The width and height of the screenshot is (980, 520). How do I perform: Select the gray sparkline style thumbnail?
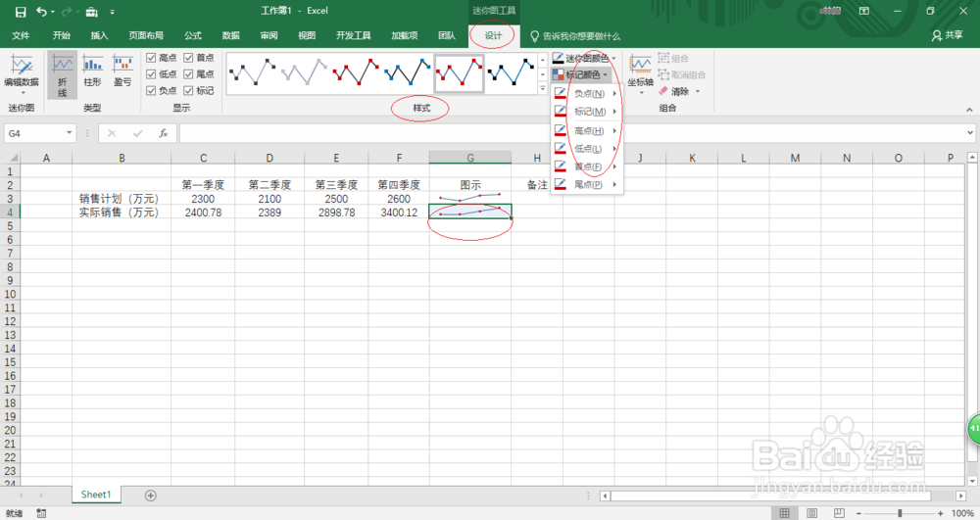point(305,72)
